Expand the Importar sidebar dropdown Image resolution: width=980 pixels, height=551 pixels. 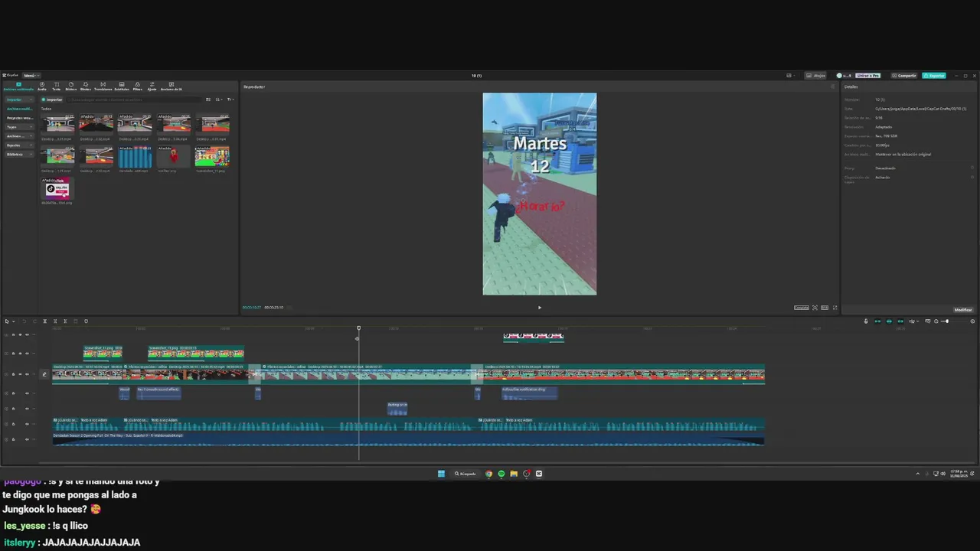31,99
